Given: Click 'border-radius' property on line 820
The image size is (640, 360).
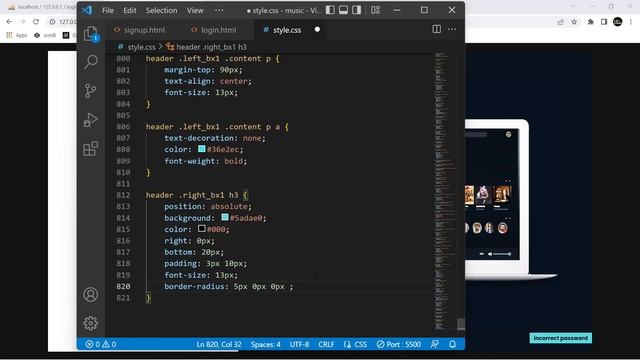Looking at the screenshot, I should coord(194,286).
